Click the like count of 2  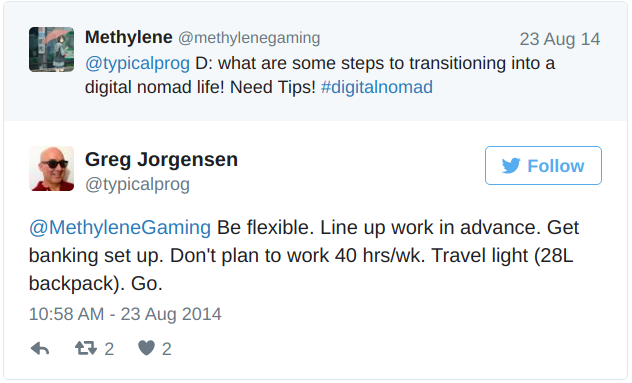[x=167, y=349]
